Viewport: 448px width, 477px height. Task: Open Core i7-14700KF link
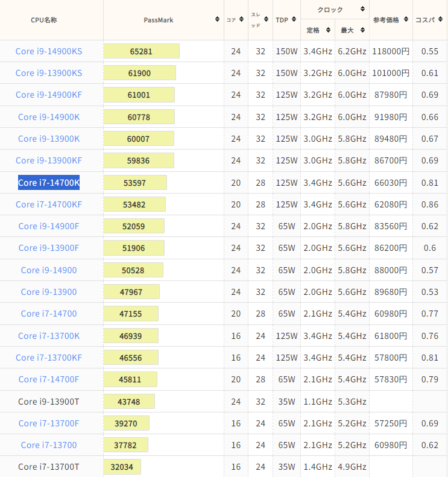(49, 204)
